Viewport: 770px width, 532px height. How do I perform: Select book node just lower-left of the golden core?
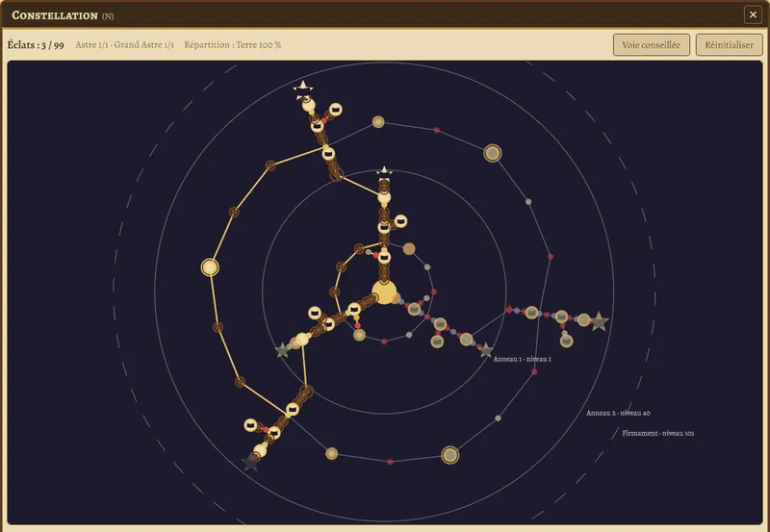(x=354, y=309)
